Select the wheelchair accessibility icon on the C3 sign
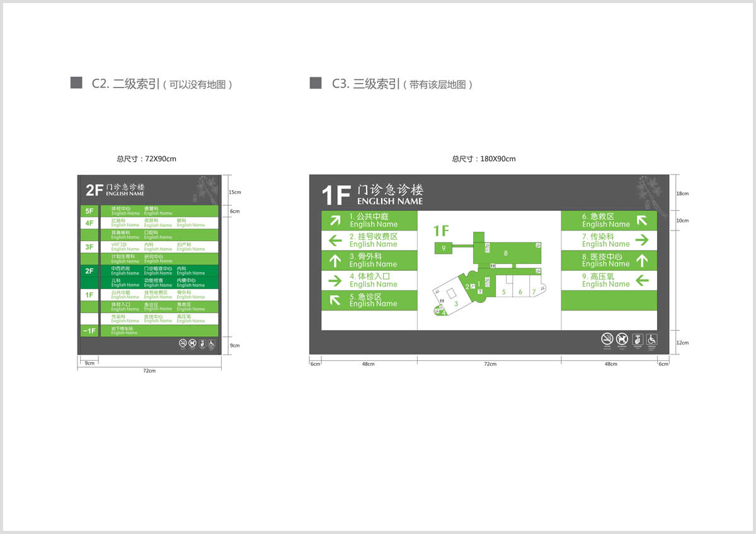Image resolution: width=756 pixels, height=534 pixels. 652,339
